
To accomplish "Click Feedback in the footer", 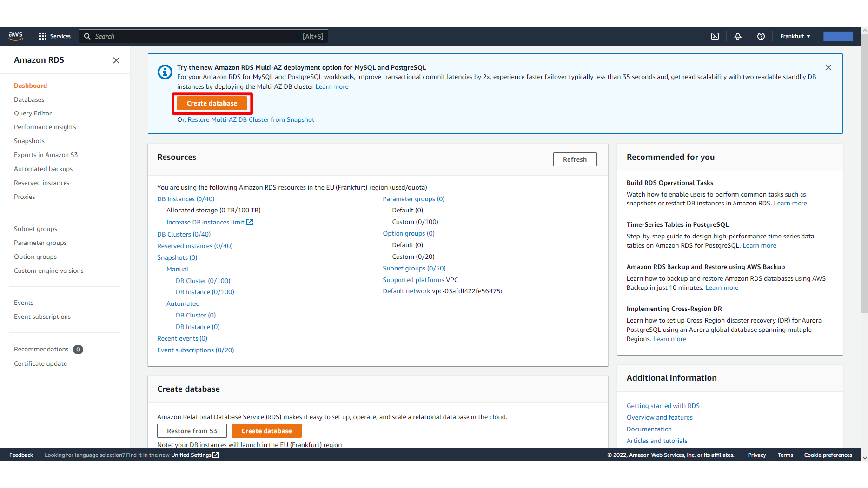I will tap(21, 455).
